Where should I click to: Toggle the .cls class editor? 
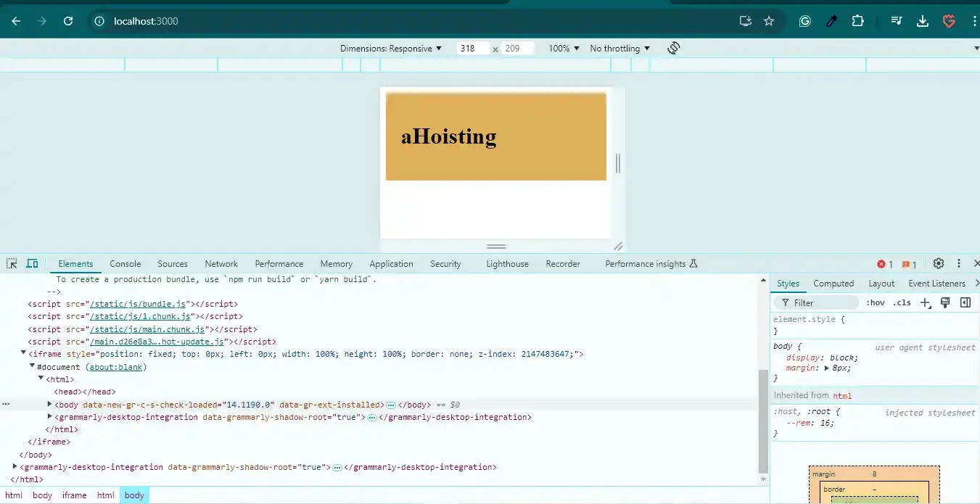902,302
